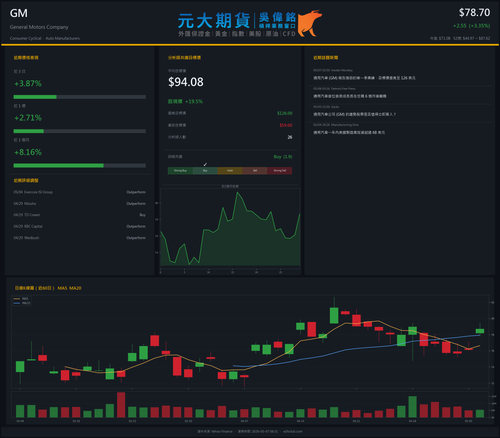Screen dimensions: 500x438
Task: Click the +2.71% one-week performance value
Action: point(28,118)
